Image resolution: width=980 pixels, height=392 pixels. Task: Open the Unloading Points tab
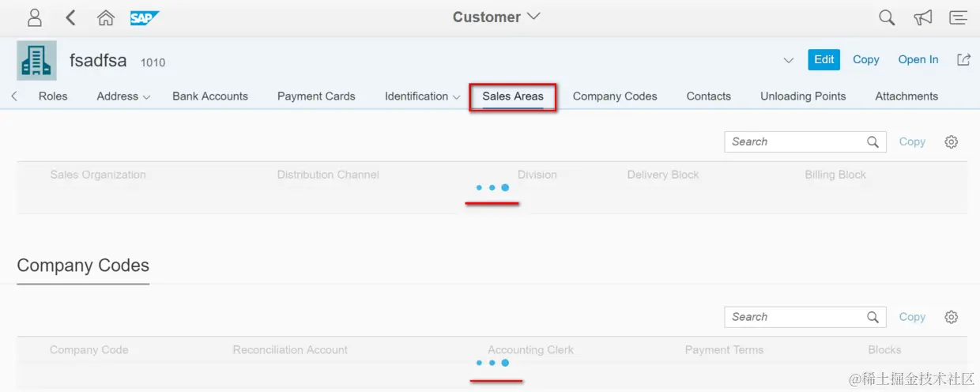point(803,96)
